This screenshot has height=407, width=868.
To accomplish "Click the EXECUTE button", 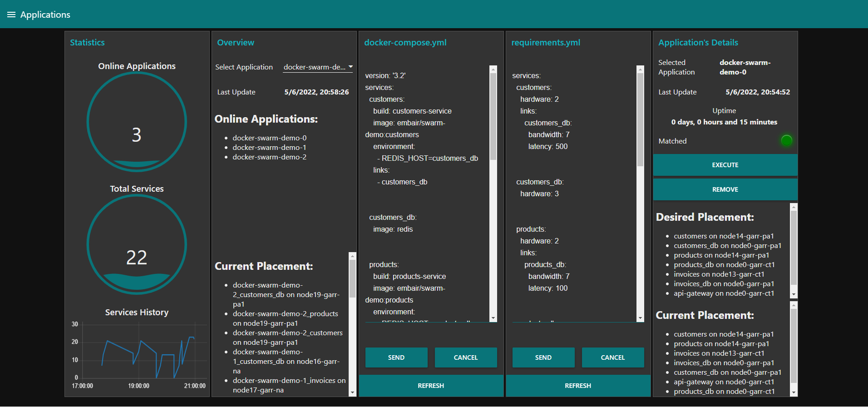I will click(725, 165).
